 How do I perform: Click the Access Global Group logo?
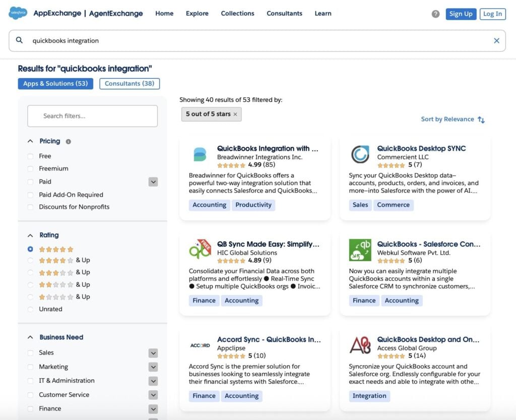click(x=360, y=345)
